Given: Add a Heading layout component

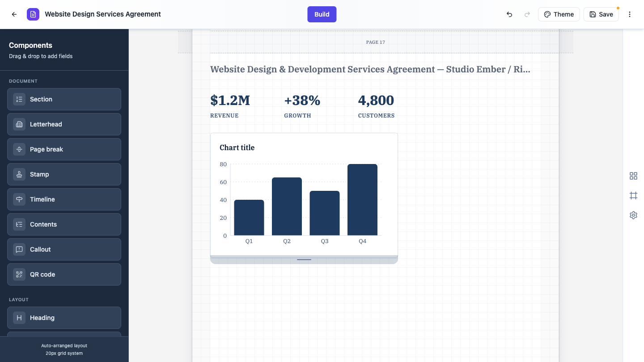Looking at the screenshot, I should pos(64,318).
